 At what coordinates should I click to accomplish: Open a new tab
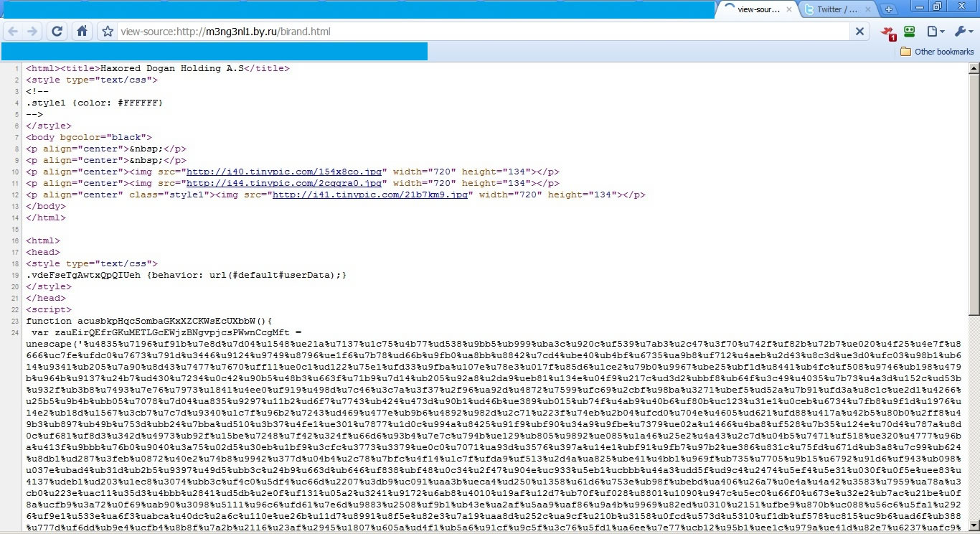tap(888, 9)
